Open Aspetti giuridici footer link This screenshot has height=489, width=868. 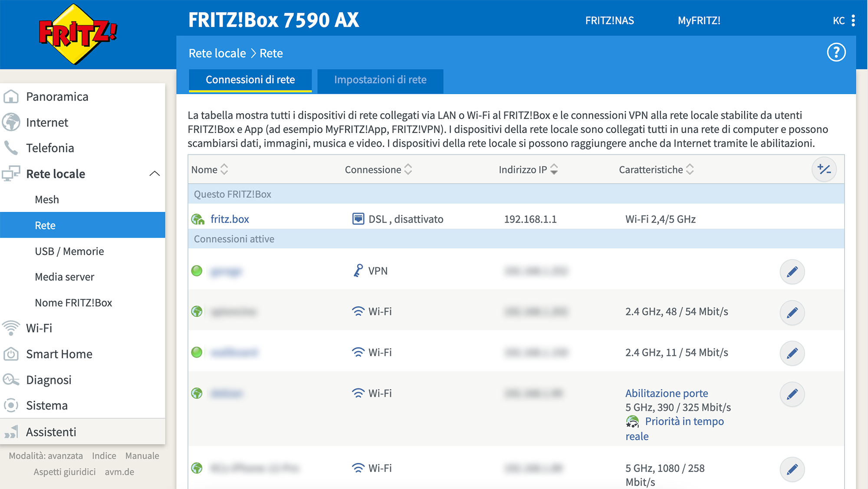65,472
